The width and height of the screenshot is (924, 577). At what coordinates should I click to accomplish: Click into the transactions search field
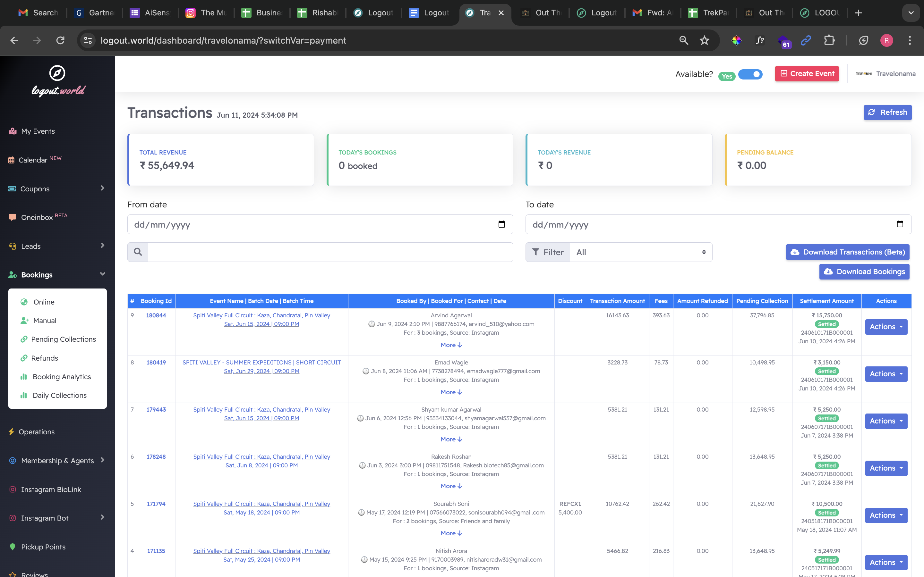(x=330, y=252)
